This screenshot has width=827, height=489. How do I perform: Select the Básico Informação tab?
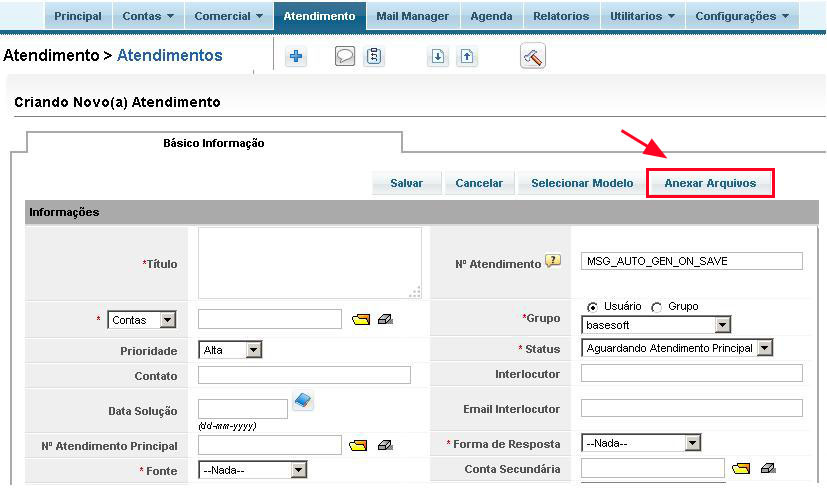coord(214,143)
